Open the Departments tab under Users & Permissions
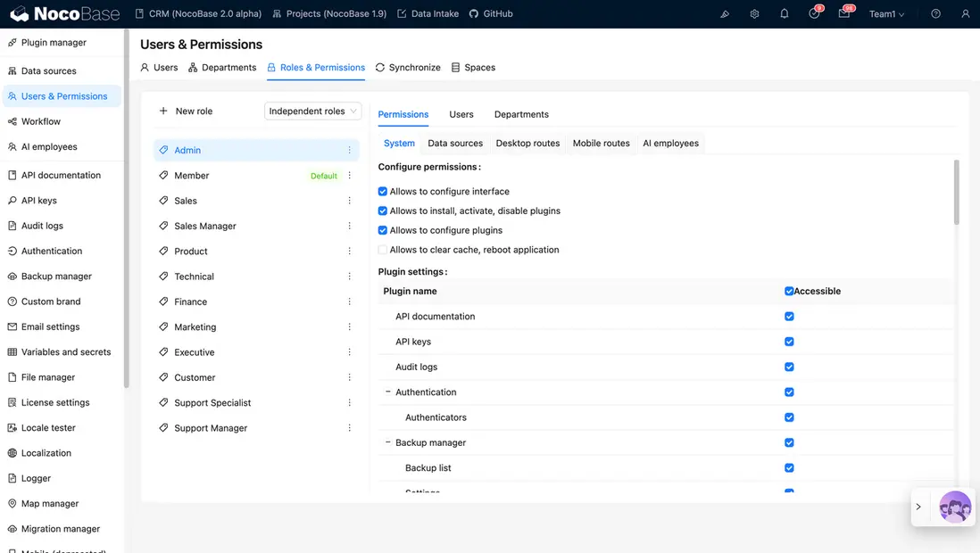The image size is (980, 553). tap(222, 68)
